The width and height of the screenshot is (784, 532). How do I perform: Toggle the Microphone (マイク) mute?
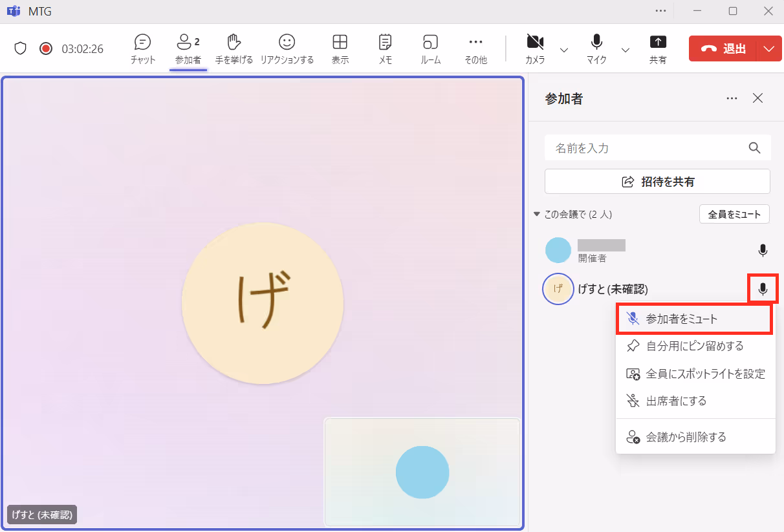coord(596,49)
